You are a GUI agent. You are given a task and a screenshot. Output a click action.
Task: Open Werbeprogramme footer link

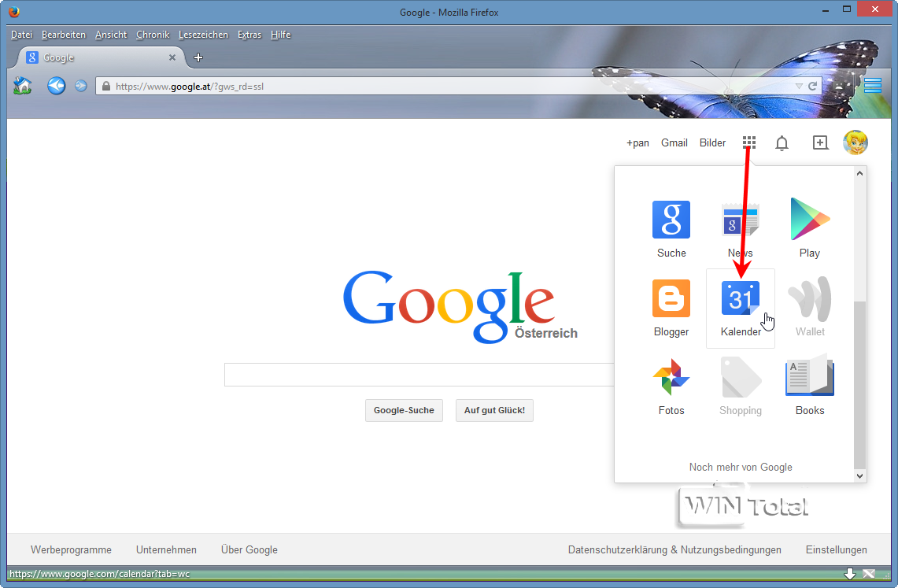71,549
